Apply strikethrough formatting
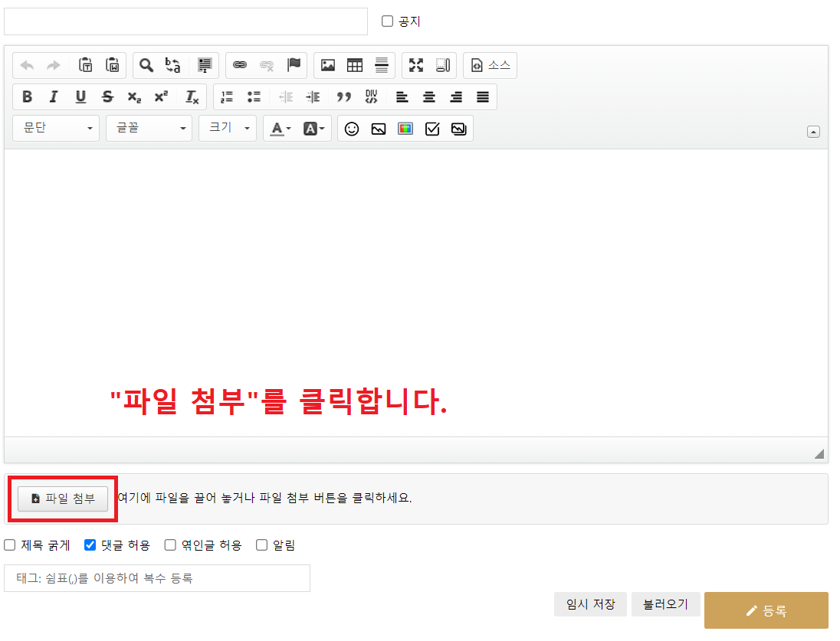Viewport: 840px width, 641px height. point(107,97)
